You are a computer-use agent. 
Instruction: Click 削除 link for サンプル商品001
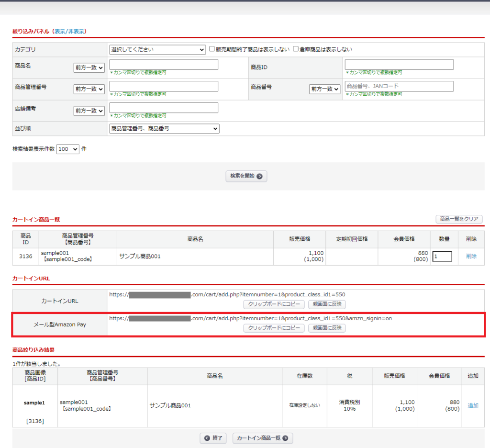click(471, 257)
